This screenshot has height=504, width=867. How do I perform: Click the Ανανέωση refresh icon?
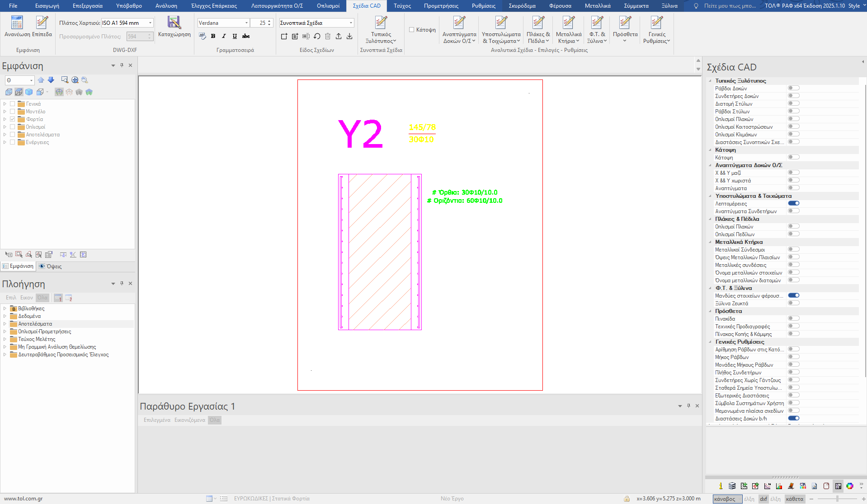coord(17,23)
